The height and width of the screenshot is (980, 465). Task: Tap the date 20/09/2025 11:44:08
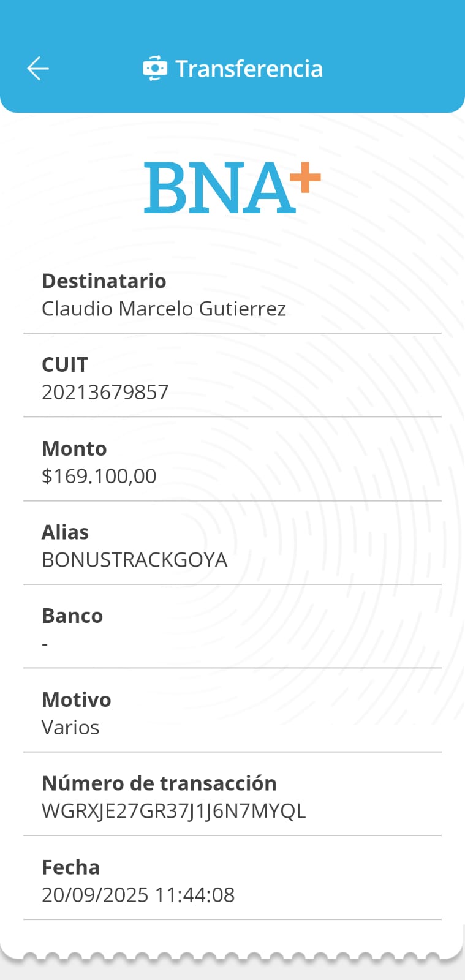click(138, 895)
